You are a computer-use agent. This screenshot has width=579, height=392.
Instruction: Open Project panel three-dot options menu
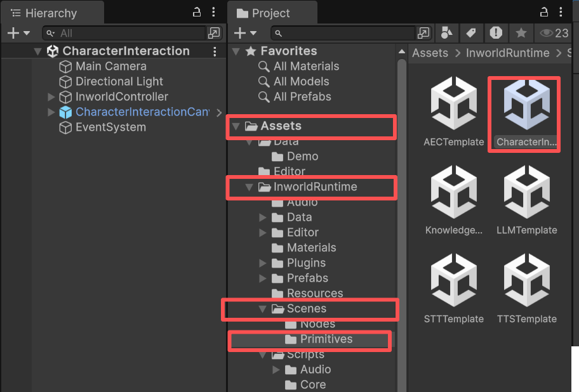pyautogui.click(x=561, y=12)
